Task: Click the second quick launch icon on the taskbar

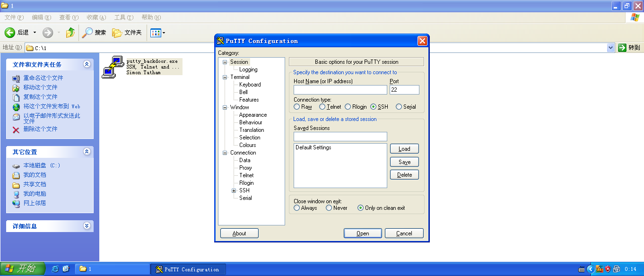Action: (66, 269)
